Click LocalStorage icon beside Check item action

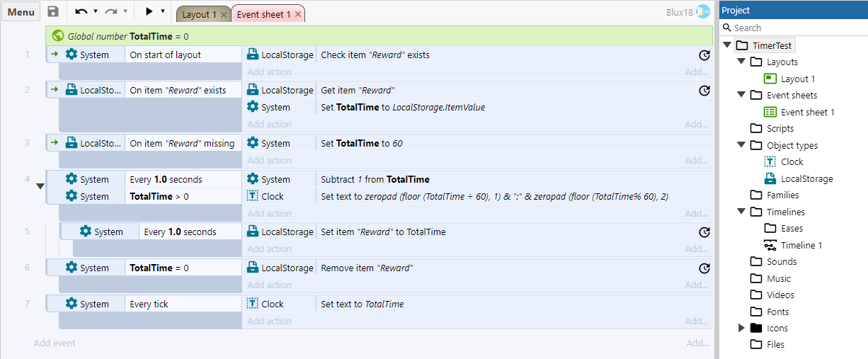[253, 55]
